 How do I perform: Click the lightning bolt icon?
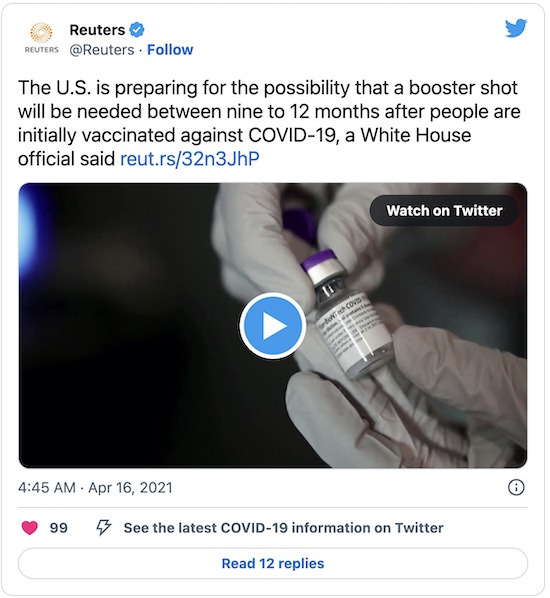(103, 527)
